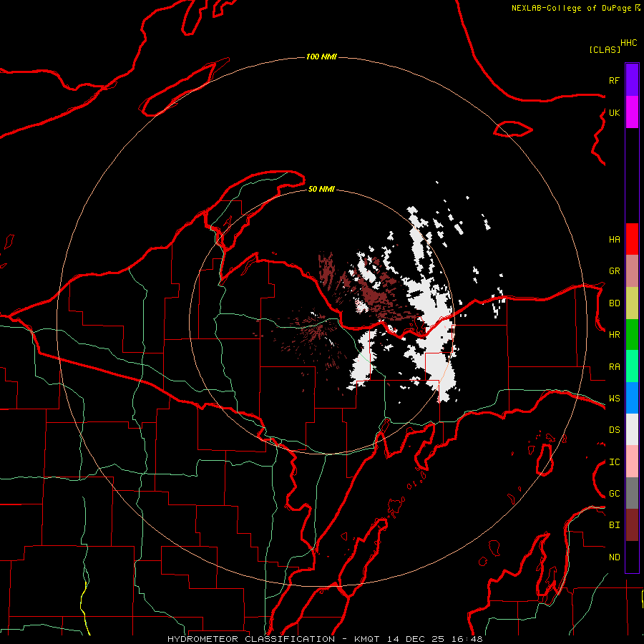Click the RA legend label
Image resolution: width=644 pixels, height=644 pixels.
pyautogui.click(x=614, y=367)
